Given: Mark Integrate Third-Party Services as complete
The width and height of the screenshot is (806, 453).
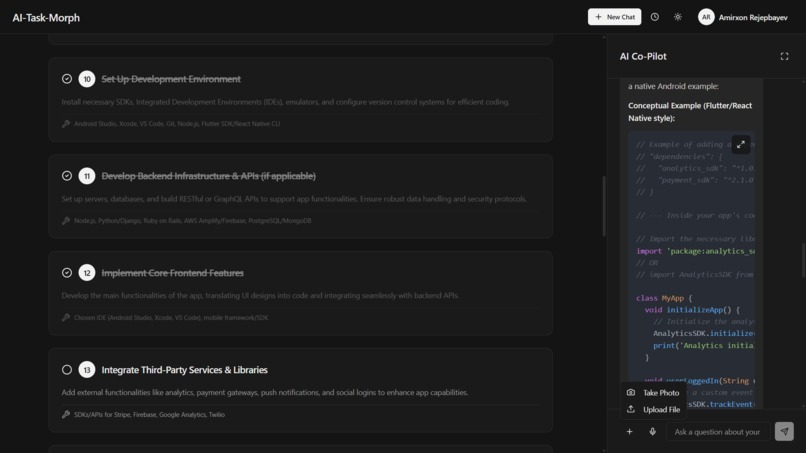Looking at the screenshot, I should 67,370.
